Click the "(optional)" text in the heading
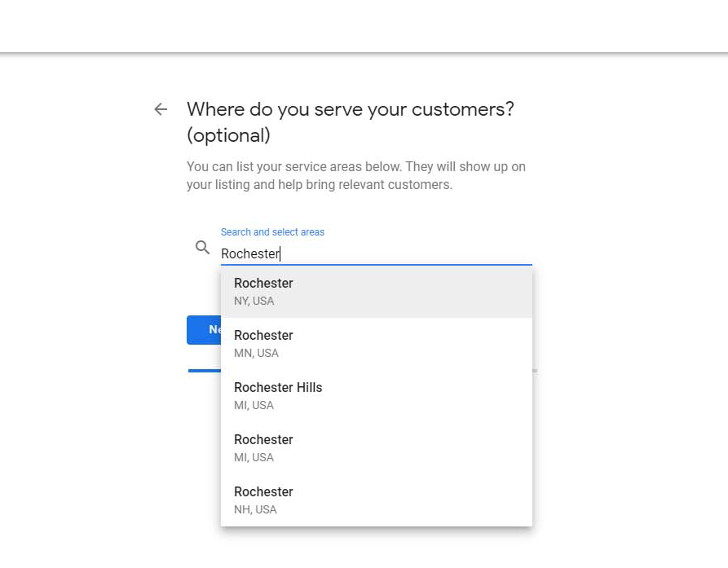Viewport: 728px width, 568px height. (x=228, y=135)
